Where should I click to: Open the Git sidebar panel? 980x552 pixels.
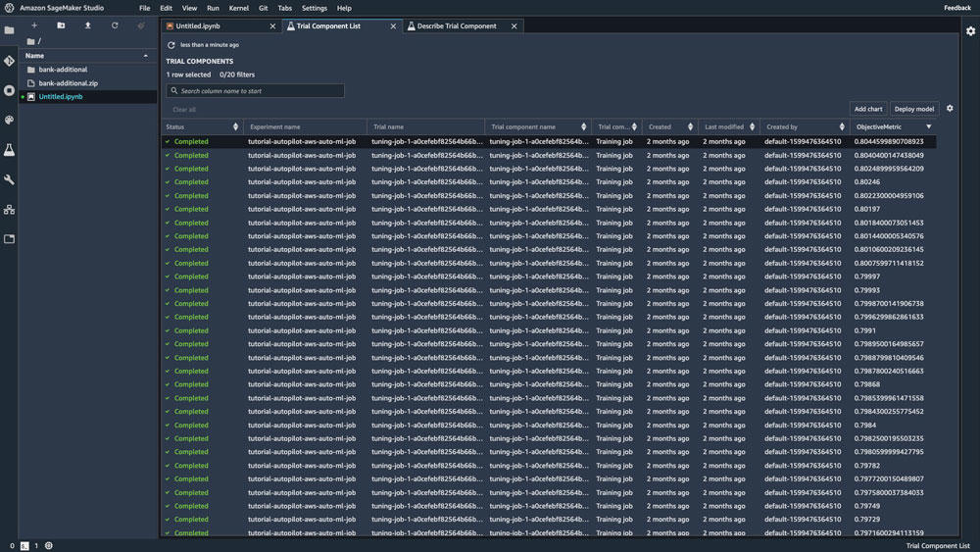10,61
